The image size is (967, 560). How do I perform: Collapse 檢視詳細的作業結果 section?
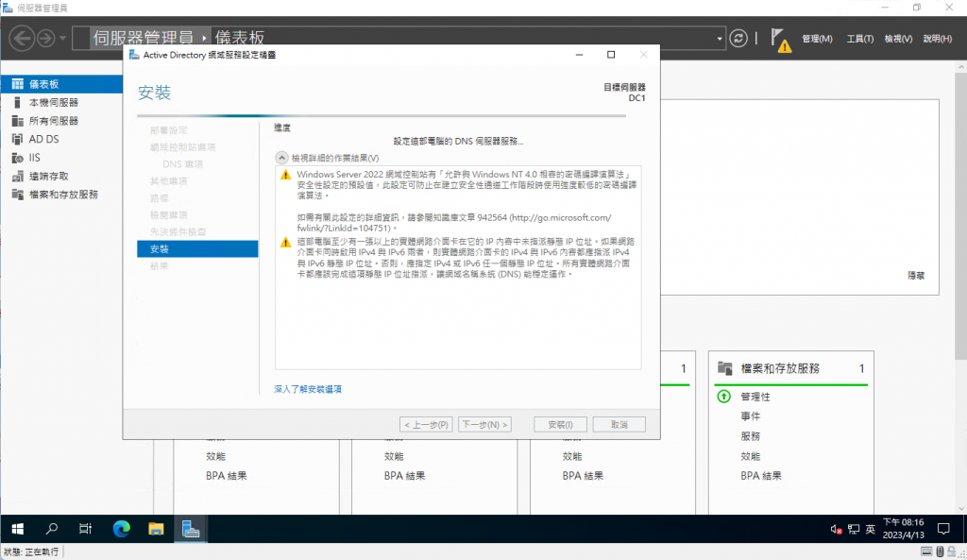(x=281, y=158)
